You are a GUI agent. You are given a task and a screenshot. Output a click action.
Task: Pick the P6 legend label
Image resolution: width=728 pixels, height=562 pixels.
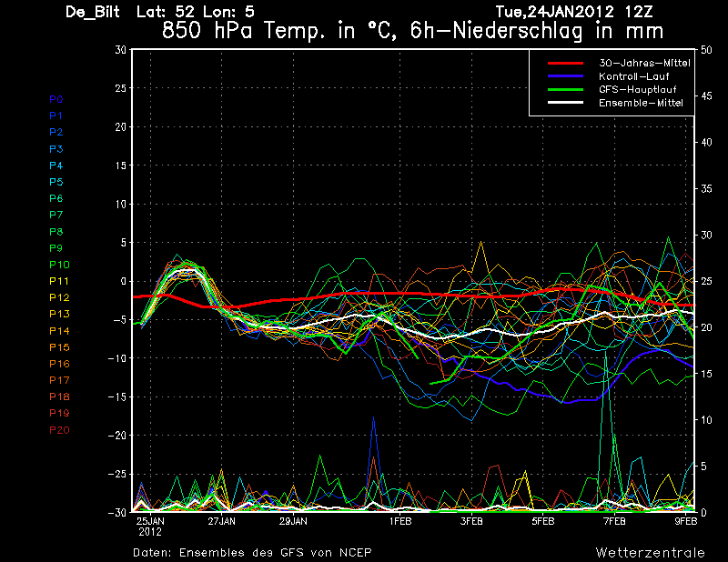tap(56, 198)
